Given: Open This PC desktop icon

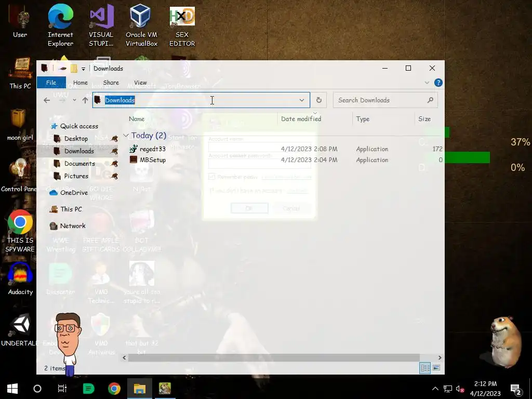Looking at the screenshot, I should pyautogui.click(x=20, y=73).
